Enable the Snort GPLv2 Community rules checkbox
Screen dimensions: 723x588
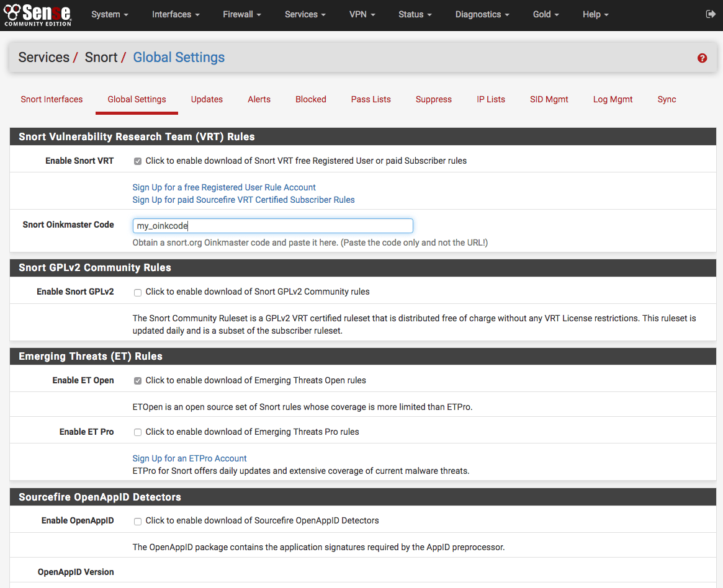click(x=138, y=292)
